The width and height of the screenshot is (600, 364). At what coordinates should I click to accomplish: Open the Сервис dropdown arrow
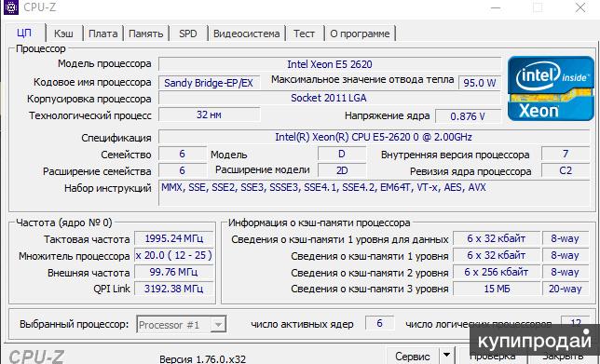coord(446,356)
